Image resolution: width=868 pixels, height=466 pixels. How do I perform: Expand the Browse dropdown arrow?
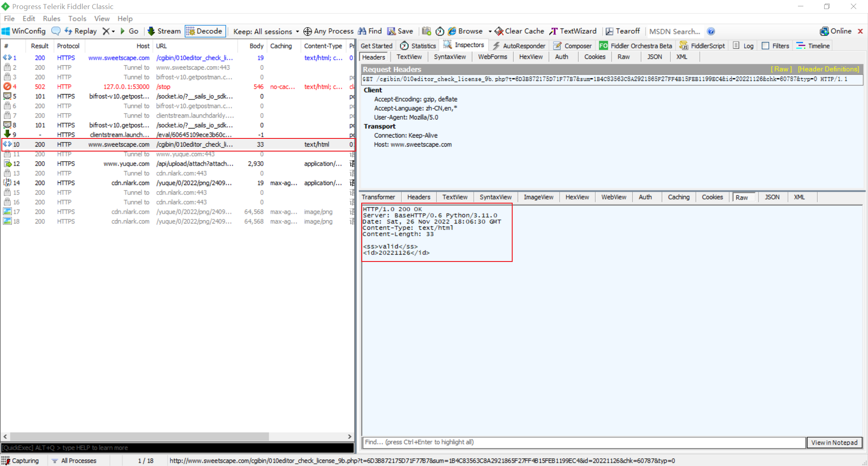490,32
